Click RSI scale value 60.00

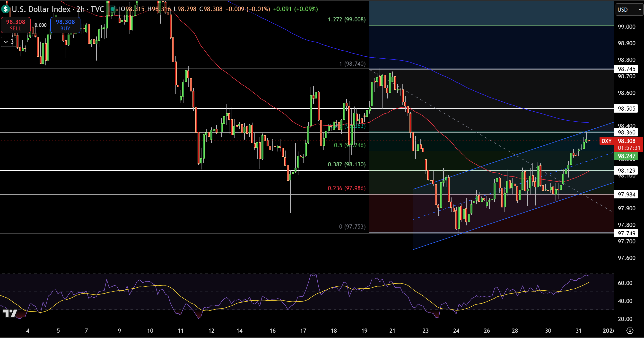(625, 283)
